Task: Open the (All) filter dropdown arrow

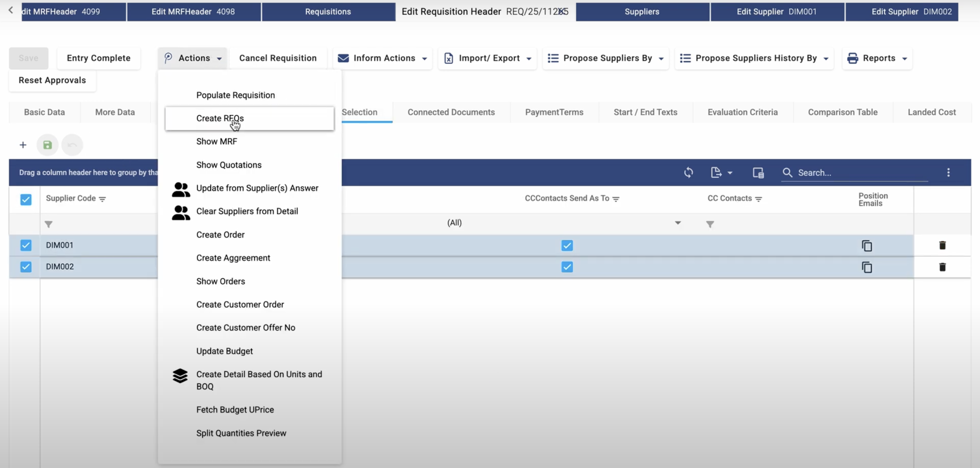Action: (677, 223)
